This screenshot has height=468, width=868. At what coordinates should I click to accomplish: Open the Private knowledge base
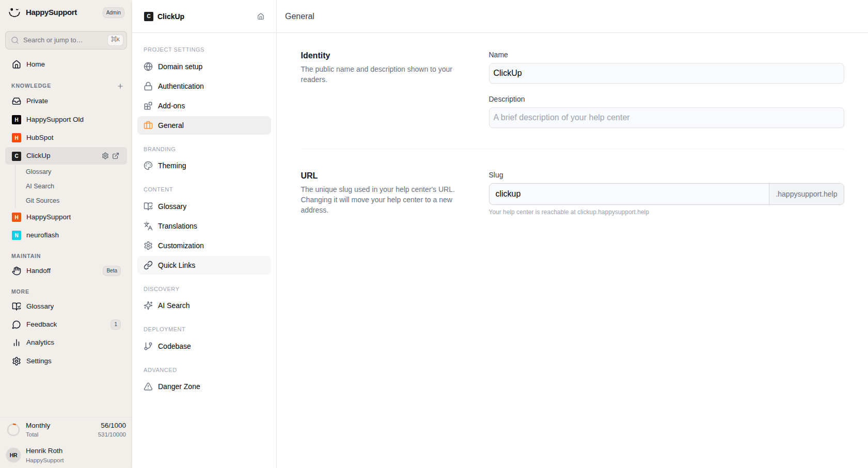(66, 101)
